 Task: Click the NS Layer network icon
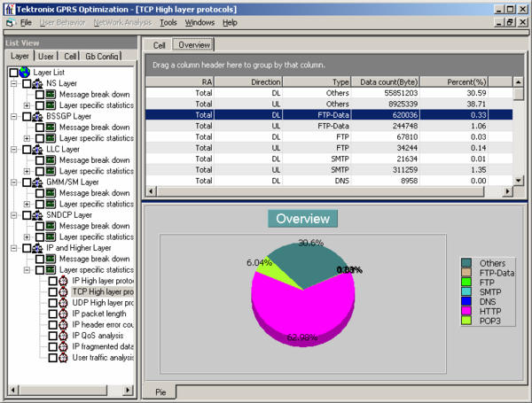click(37, 83)
